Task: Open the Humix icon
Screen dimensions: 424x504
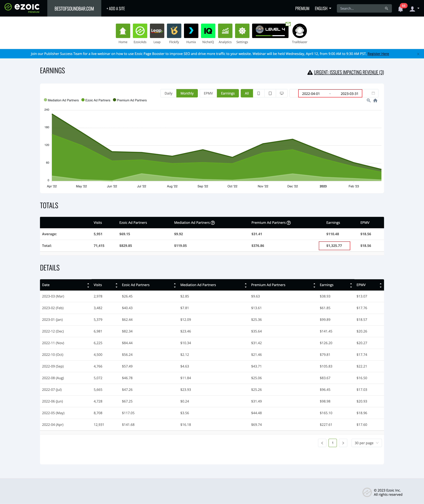Action: point(191,31)
